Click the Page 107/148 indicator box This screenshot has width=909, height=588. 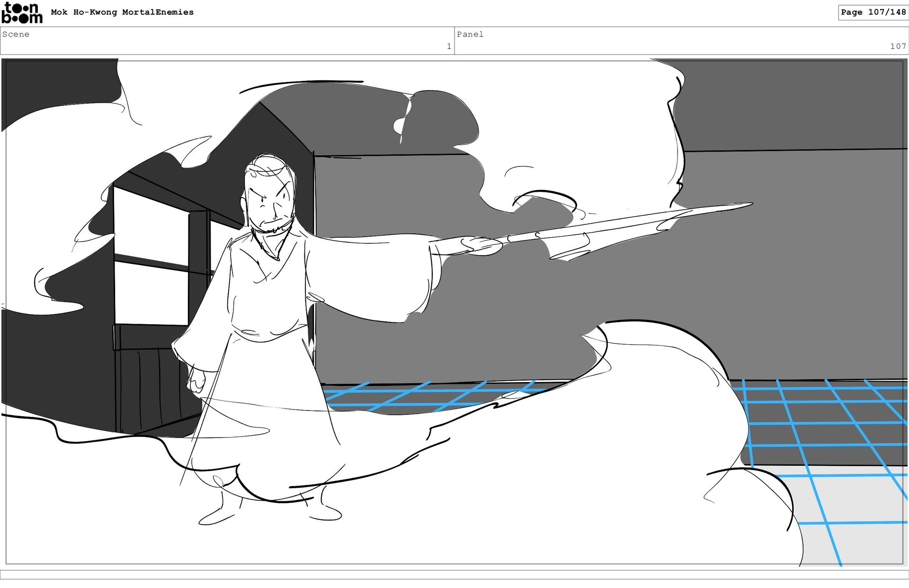point(873,12)
